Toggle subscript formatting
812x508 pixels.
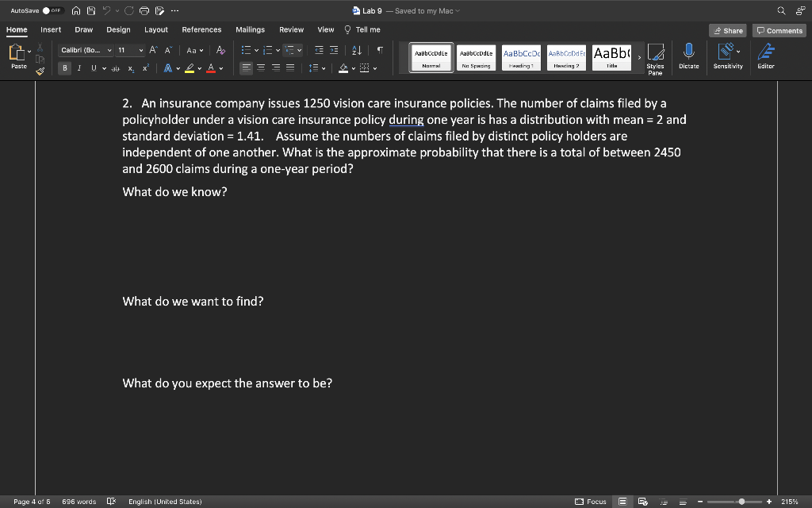(131, 68)
